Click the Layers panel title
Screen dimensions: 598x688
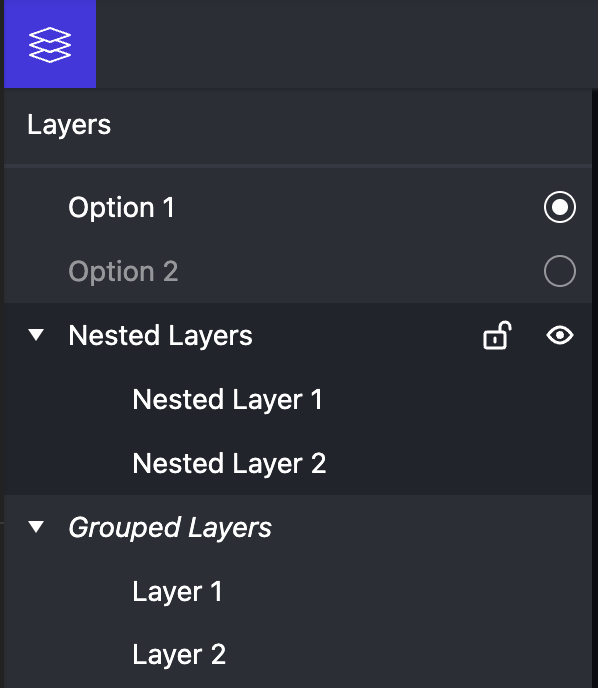[69, 125]
